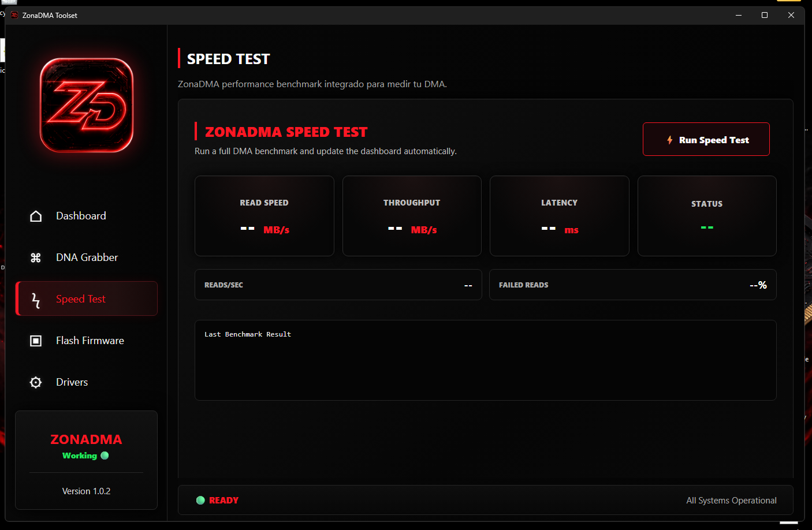Click the green Working status dot
This screenshot has height=530, width=812.
[105, 456]
